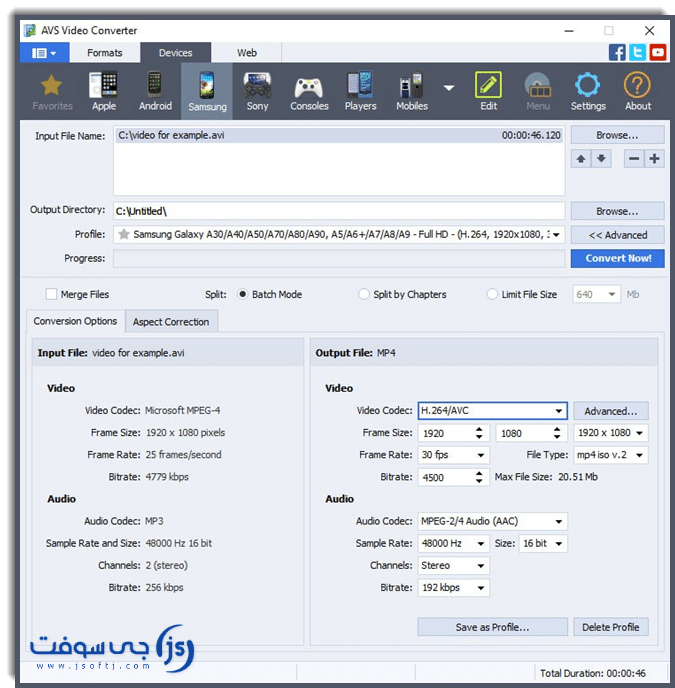The width and height of the screenshot is (675, 688).
Task: Open the Edit video tool
Action: tap(488, 92)
